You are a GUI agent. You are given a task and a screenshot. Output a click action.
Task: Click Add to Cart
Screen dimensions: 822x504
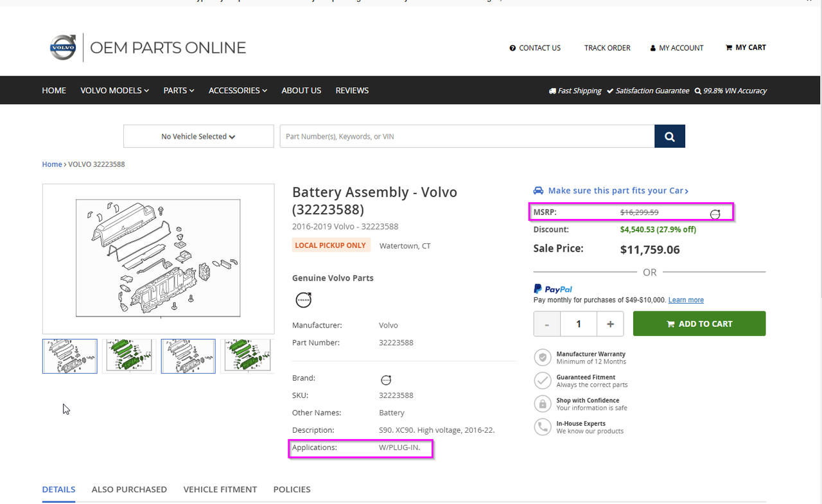tap(699, 324)
